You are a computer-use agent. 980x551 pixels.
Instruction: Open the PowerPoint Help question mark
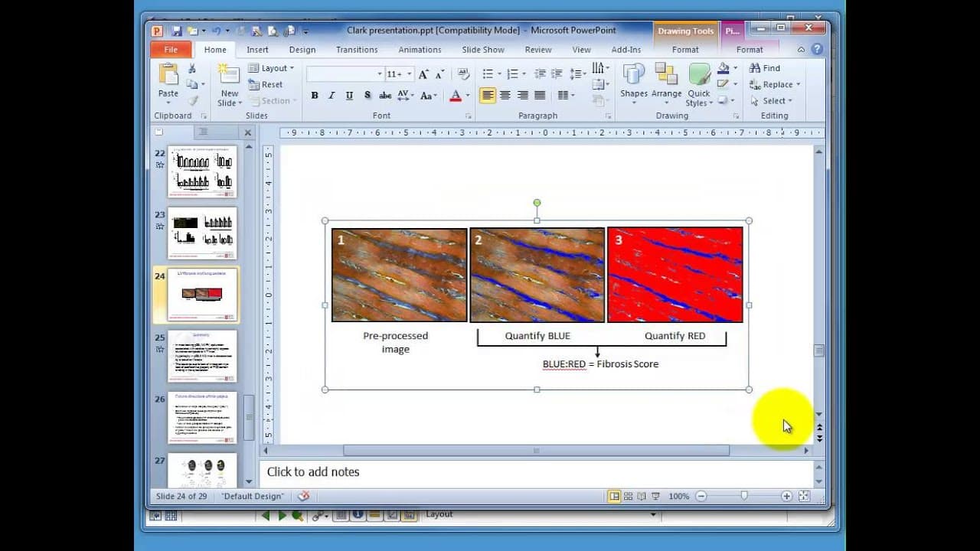[817, 50]
